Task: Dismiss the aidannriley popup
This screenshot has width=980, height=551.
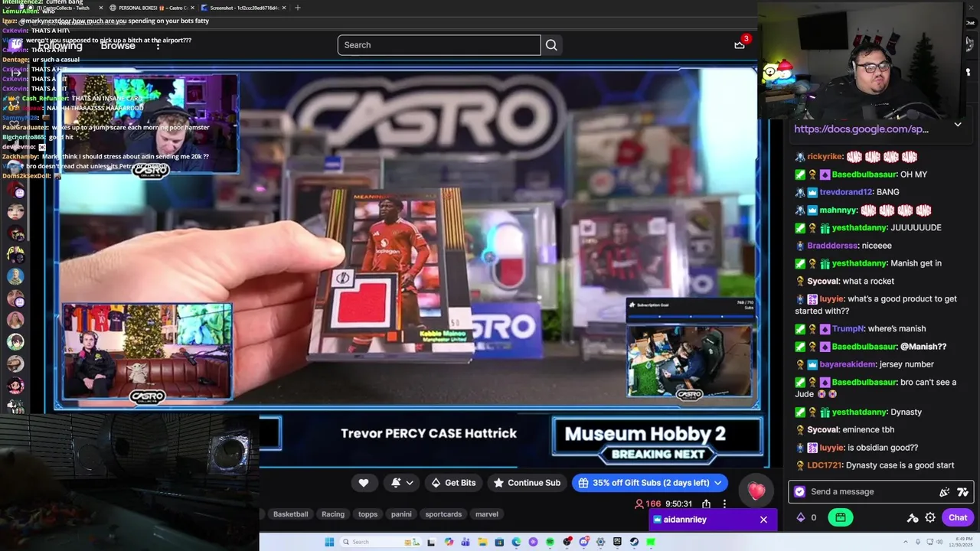Action: click(x=763, y=520)
